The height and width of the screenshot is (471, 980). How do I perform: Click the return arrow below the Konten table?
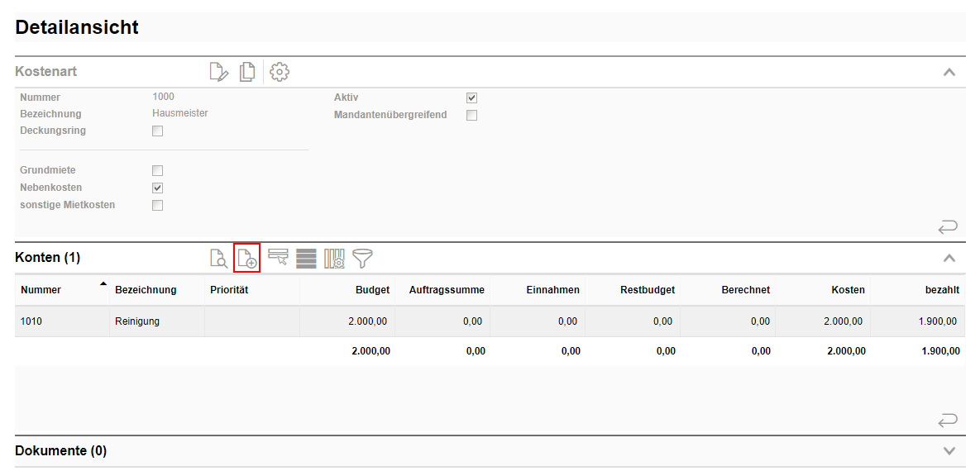pyautogui.click(x=947, y=421)
